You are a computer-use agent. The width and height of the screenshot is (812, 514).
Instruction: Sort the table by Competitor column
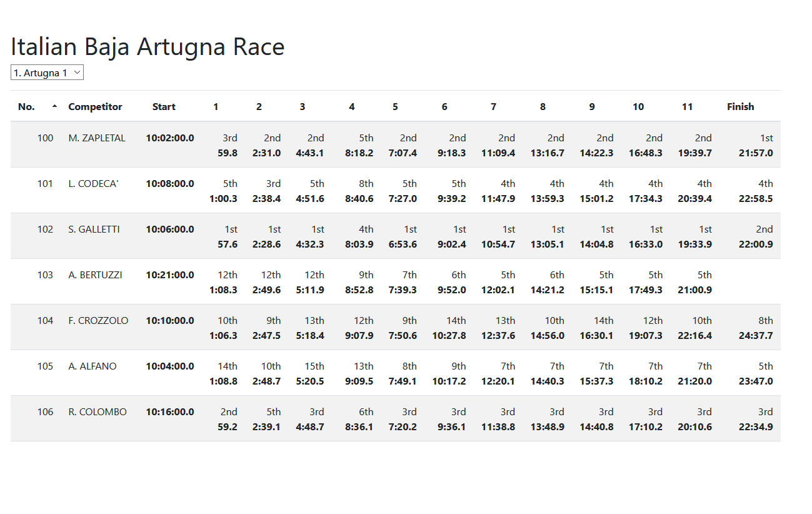95,106
